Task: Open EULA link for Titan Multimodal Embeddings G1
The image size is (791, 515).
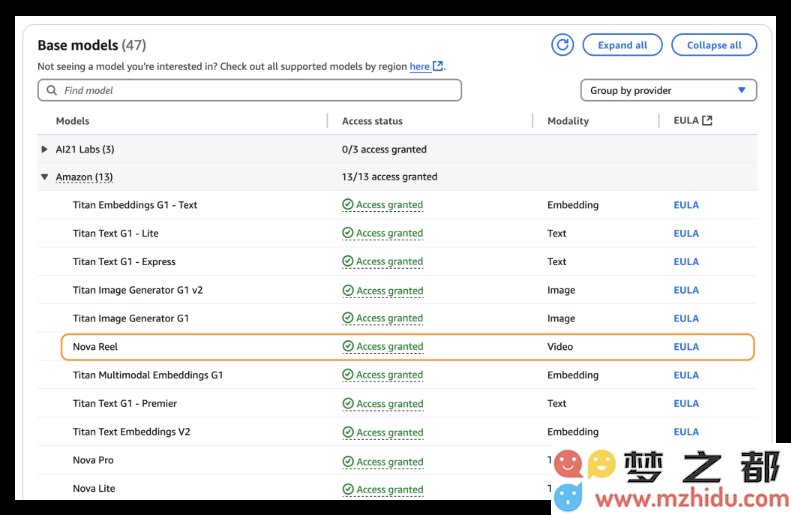Action: click(x=686, y=375)
